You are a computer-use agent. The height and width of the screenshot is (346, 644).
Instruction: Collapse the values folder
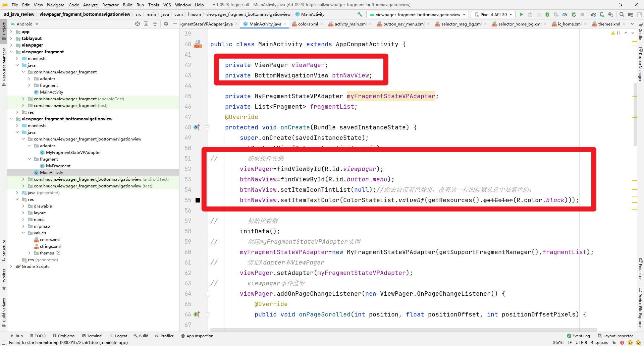pyautogui.click(x=23, y=233)
